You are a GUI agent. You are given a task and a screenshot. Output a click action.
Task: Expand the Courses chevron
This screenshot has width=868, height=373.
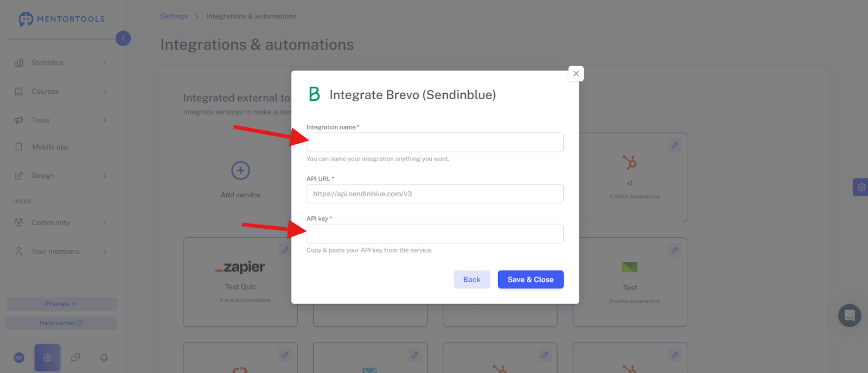tap(105, 92)
